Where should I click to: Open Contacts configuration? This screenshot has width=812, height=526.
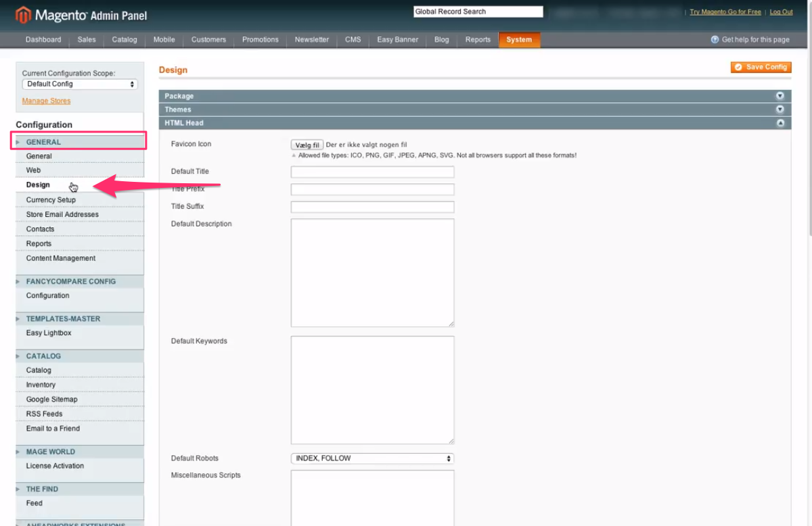[x=80, y=229]
